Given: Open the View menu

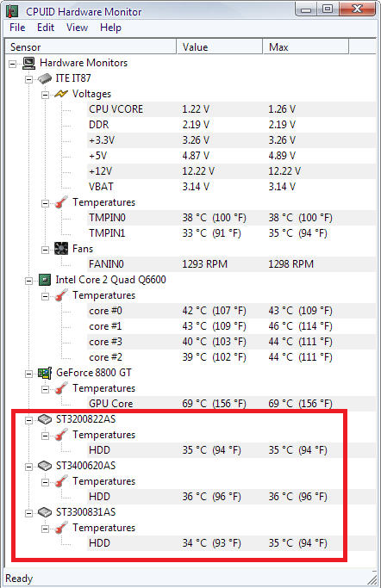Looking at the screenshot, I should point(77,28).
